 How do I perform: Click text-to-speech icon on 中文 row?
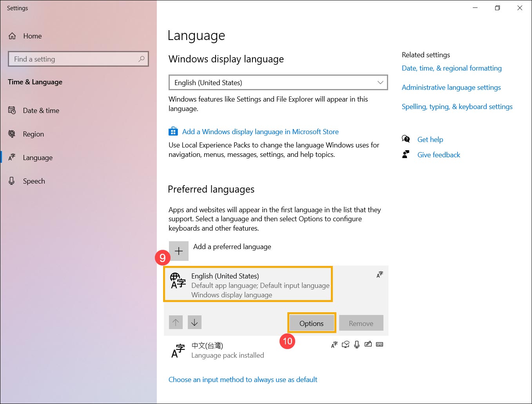coord(345,345)
